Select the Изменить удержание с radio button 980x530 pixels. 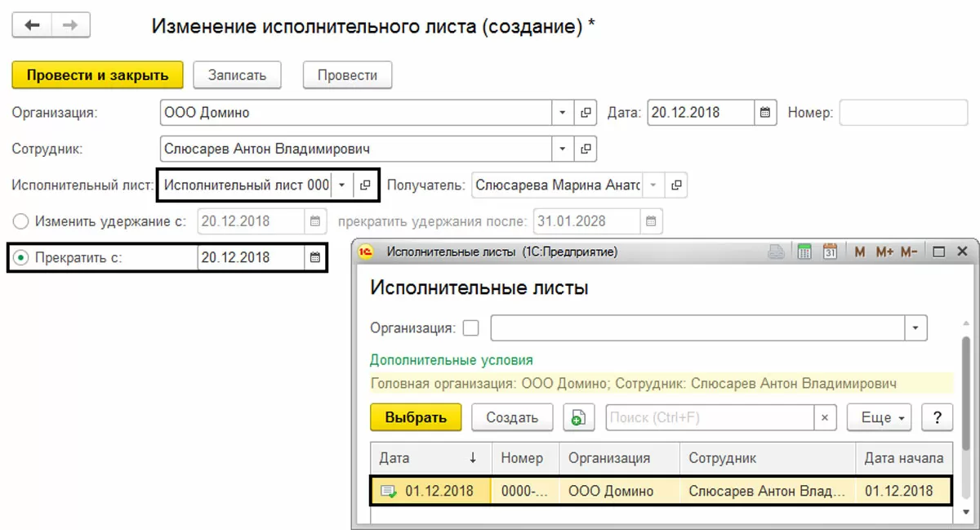pos(21,220)
